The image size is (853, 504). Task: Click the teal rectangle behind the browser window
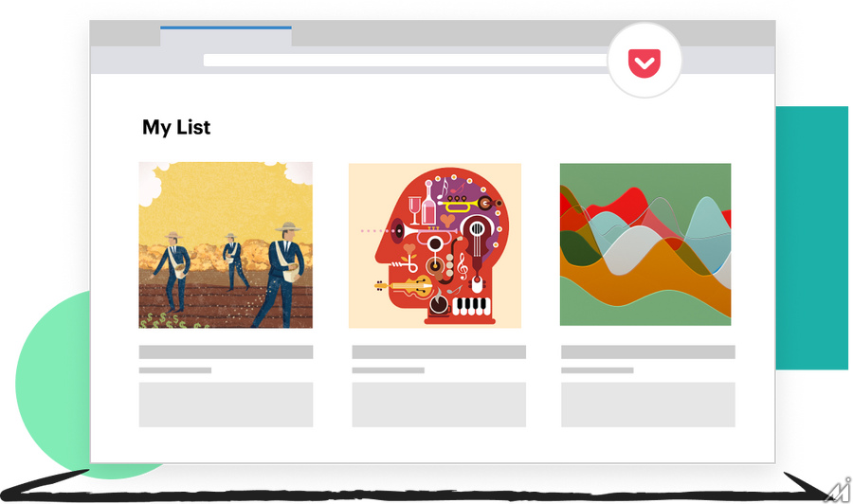[x=812, y=237]
